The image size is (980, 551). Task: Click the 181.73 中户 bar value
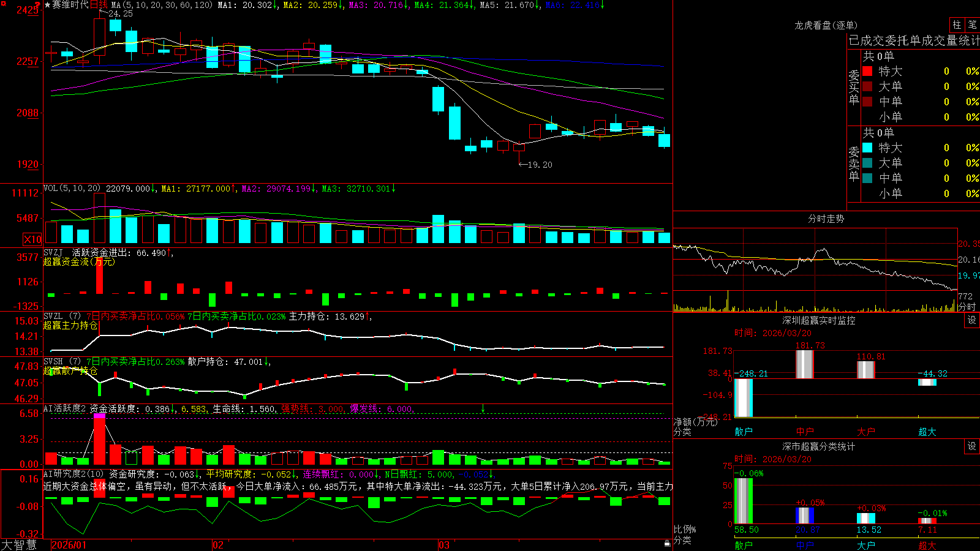tap(810, 345)
